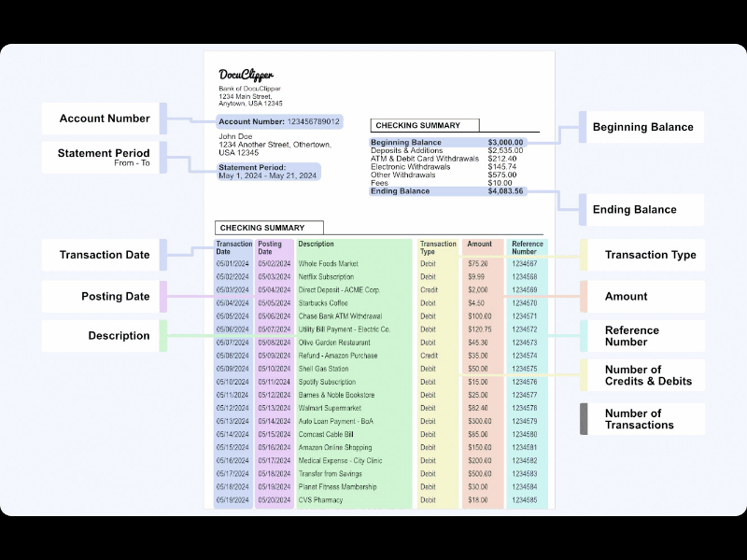Select the Account Number label box
The height and width of the screenshot is (560, 747).
pyautogui.click(x=104, y=119)
